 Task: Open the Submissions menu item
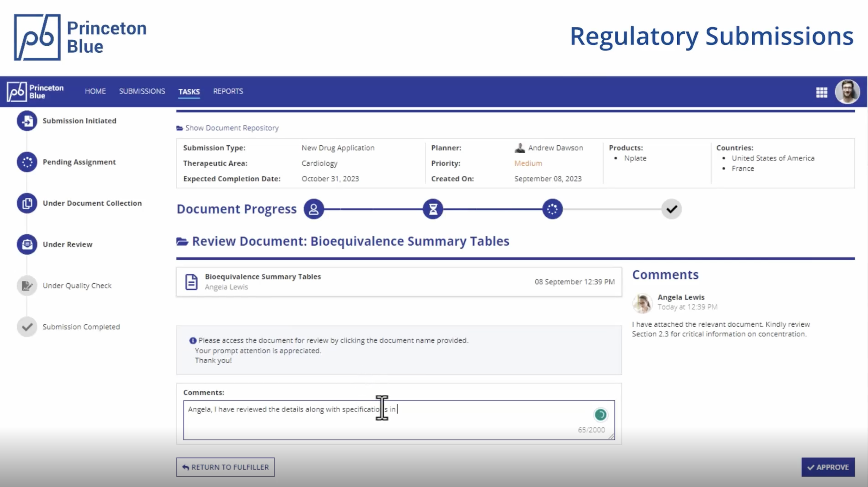point(142,92)
